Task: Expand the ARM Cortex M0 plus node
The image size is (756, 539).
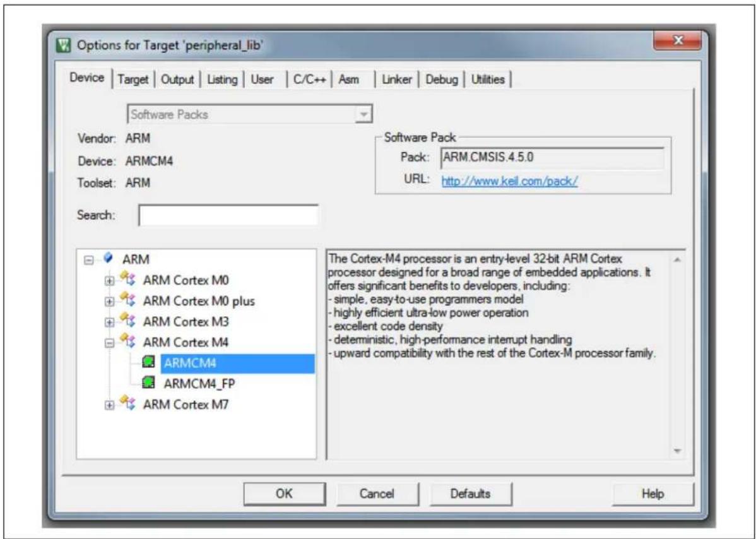Action: tap(109, 302)
